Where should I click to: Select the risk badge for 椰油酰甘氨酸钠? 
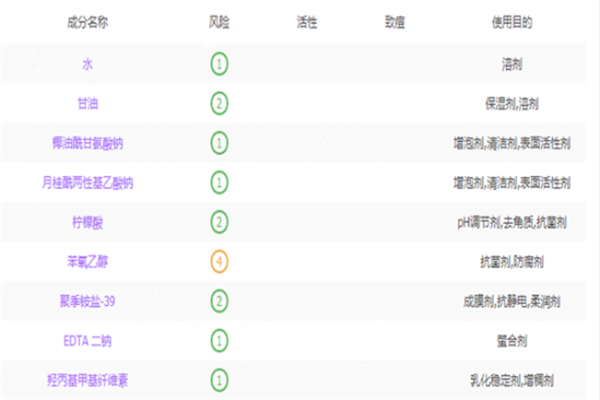(219, 142)
